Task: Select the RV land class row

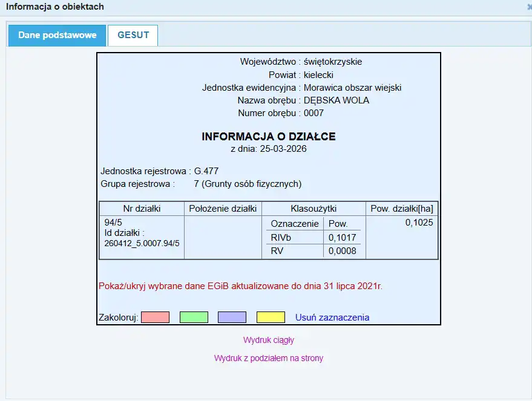Action: [x=277, y=251]
